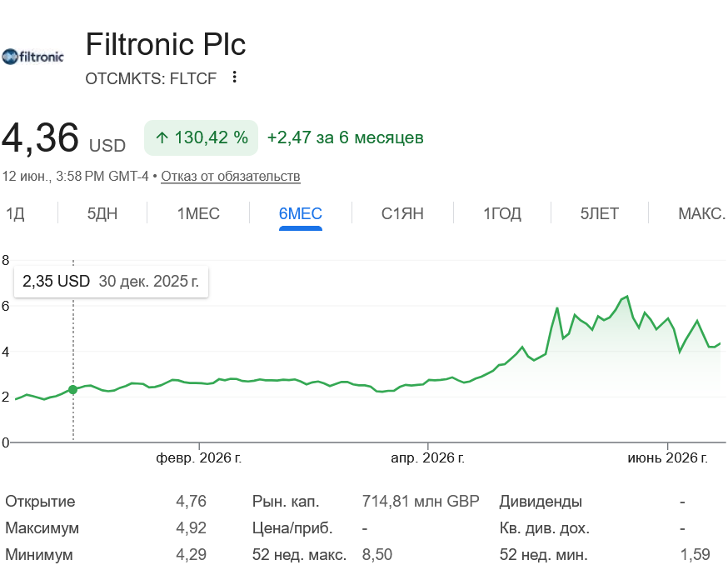
Task: Click the Filtronic company logo
Action: pyautogui.click(x=32, y=57)
